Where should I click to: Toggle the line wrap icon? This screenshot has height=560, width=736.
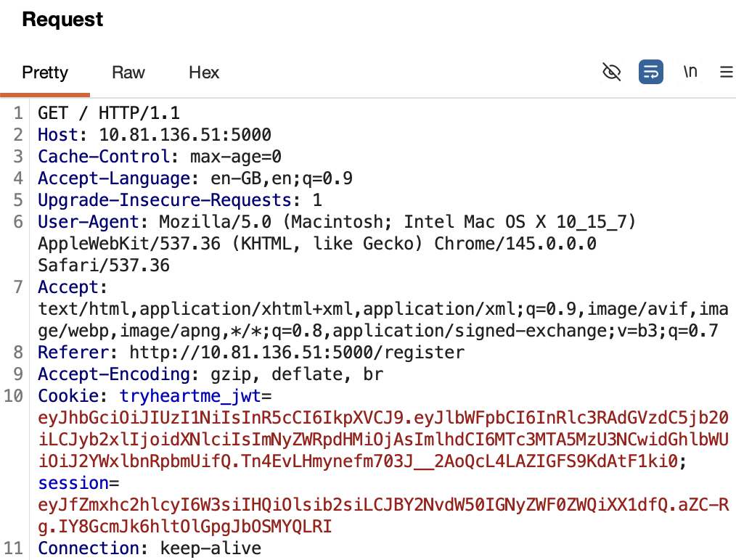pos(650,72)
